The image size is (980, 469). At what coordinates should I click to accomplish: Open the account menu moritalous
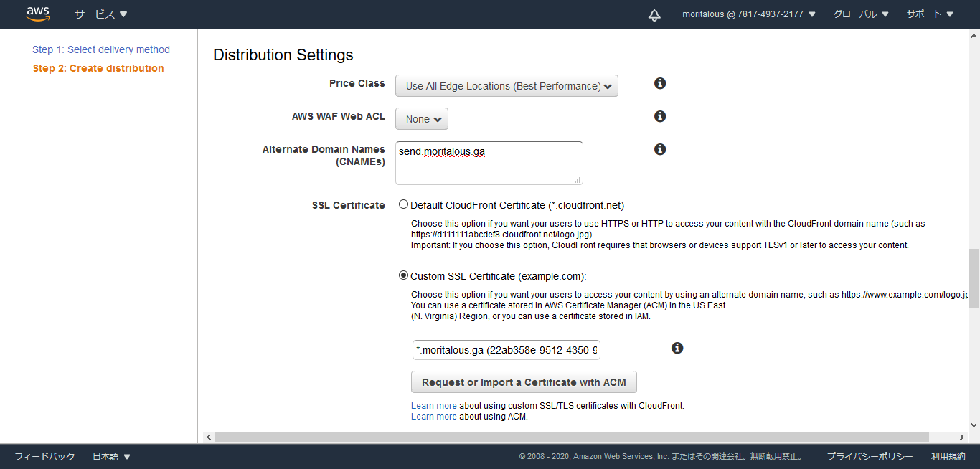748,14
